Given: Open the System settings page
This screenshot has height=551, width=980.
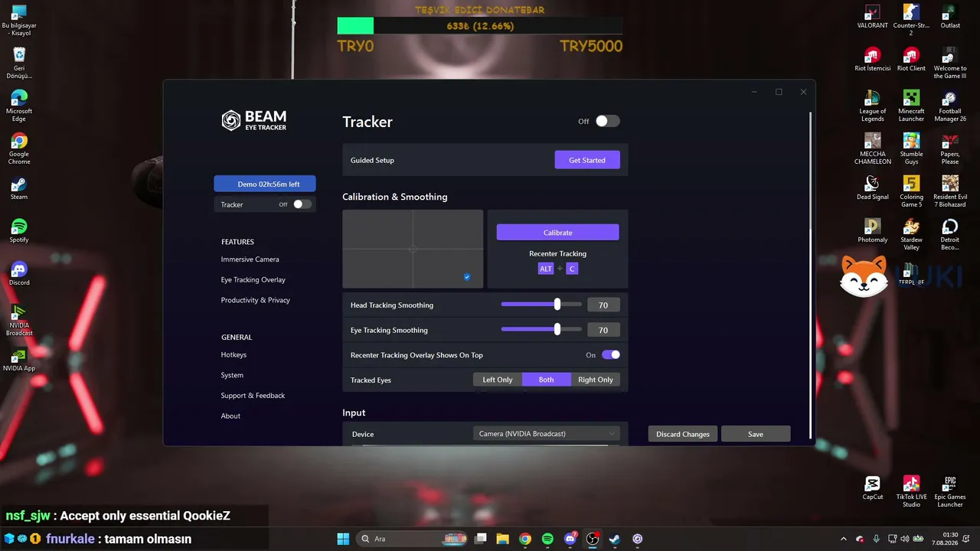Looking at the screenshot, I should tap(233, 375).
